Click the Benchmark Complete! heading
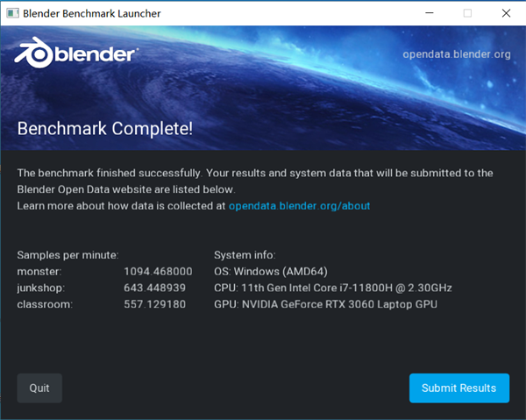The image size is (526, 420). [x=105, y=129]
